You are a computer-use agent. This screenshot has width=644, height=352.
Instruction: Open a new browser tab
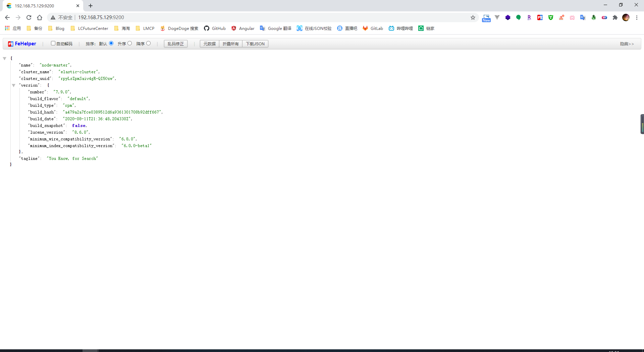91,6
